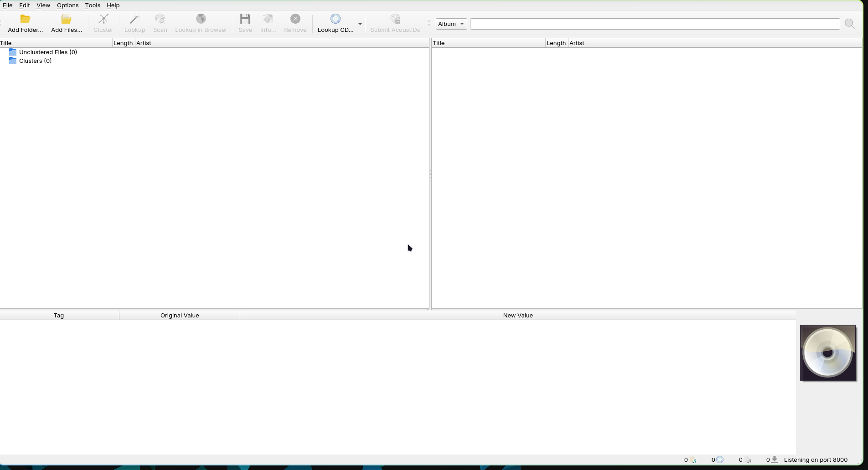Screen dimensions: 868x470
Task: Open the Album search type dropdown
Action: pos(451,24)
